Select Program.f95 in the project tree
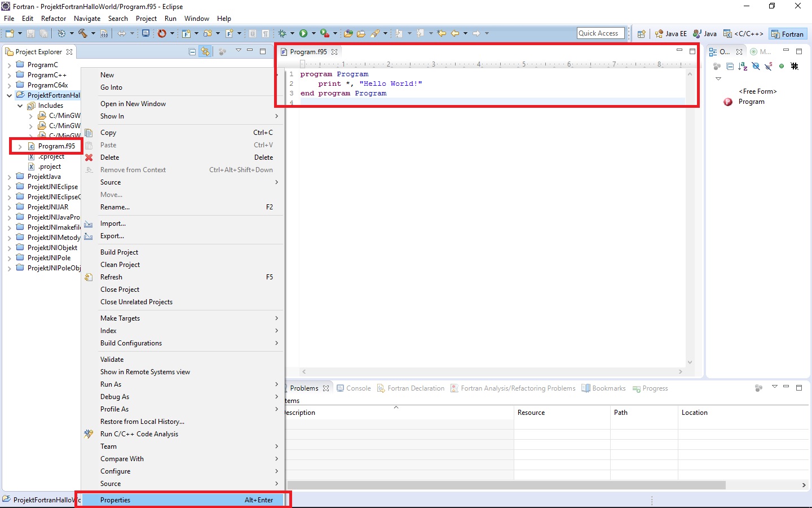The image size is (812, 508). (56, 146)
